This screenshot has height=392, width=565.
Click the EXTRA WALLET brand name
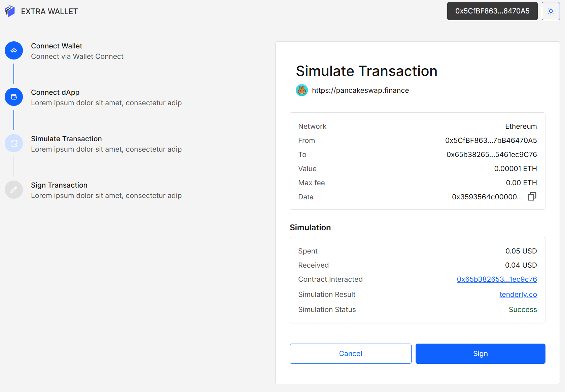tap(49, 11)
